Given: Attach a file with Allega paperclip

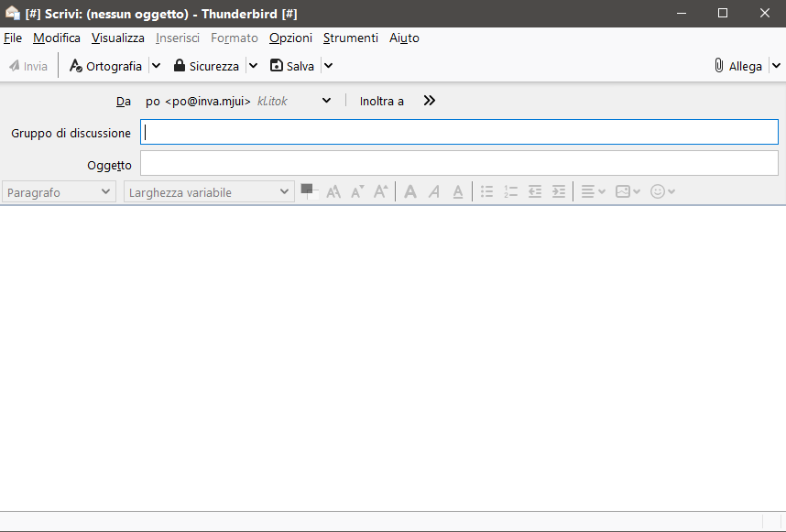Looking at the screenshot, I should point(737,66).
